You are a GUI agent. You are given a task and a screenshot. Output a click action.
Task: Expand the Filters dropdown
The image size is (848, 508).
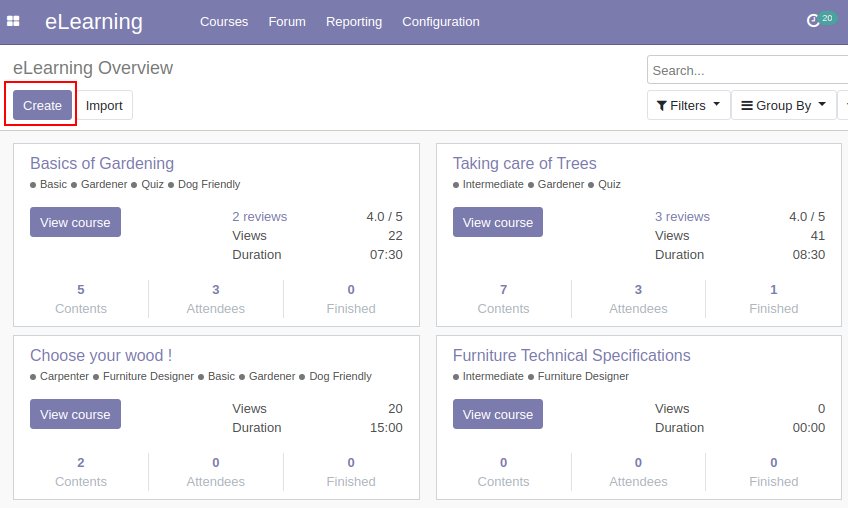tap(688, 105)
